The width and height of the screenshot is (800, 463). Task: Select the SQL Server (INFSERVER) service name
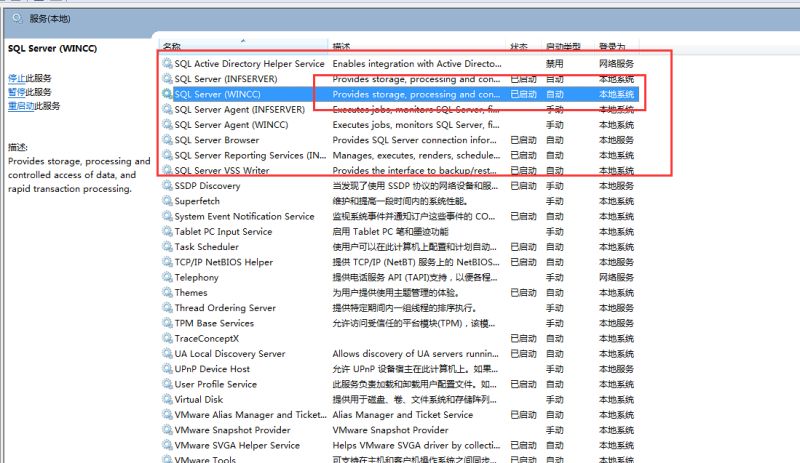[226, 79]
